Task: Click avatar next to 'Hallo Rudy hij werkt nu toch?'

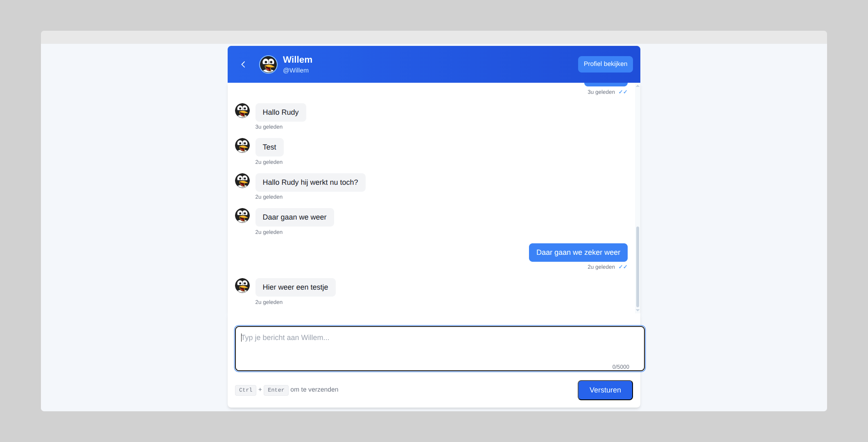Action: pyautogui.click(x=242, y=181)
